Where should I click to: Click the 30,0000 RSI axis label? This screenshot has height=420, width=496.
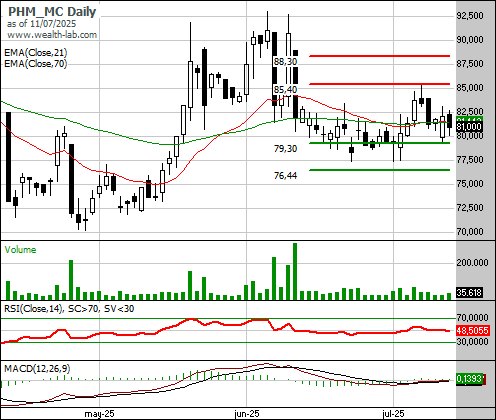[472, 342]
